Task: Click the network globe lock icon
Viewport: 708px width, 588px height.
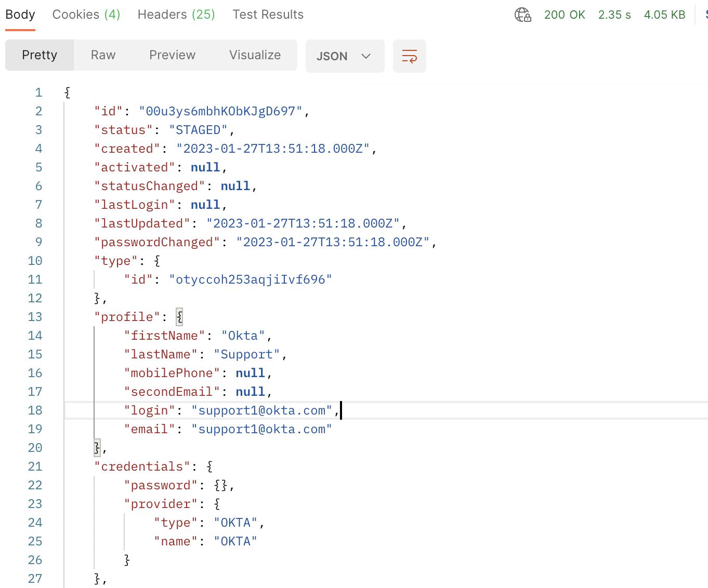Action: coord(522,15)
